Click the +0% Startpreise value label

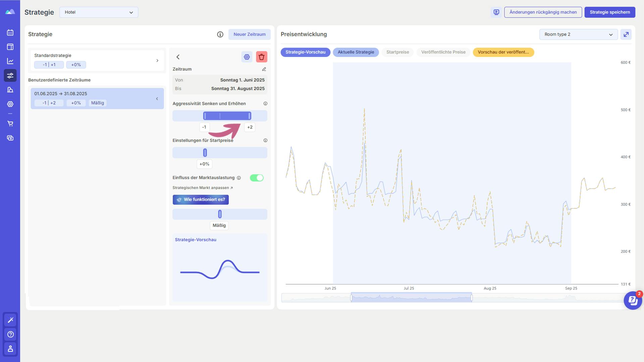tap(204, 164)
